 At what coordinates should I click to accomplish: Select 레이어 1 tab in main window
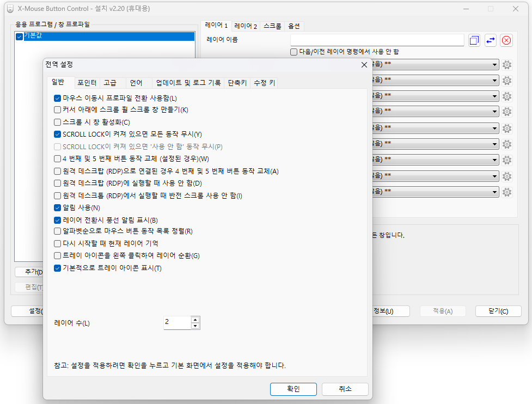pos(217,26)
